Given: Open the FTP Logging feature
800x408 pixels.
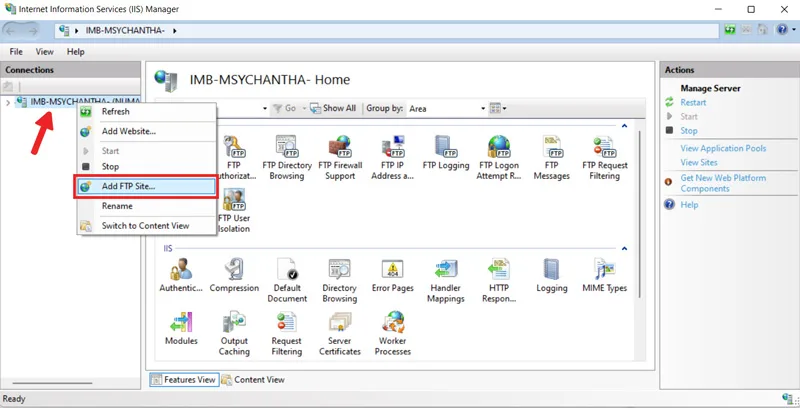Looking at the screenshot, I should click(446, 153).
